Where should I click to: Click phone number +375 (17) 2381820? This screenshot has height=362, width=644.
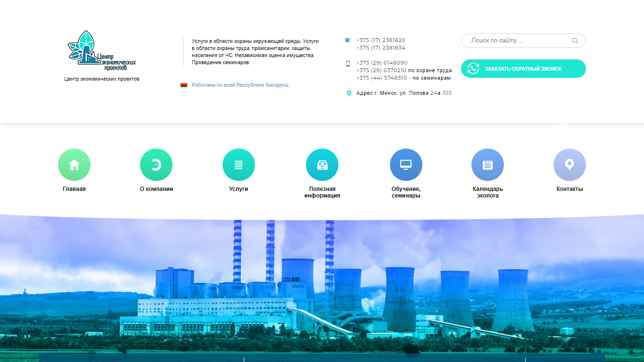point(381,41)
